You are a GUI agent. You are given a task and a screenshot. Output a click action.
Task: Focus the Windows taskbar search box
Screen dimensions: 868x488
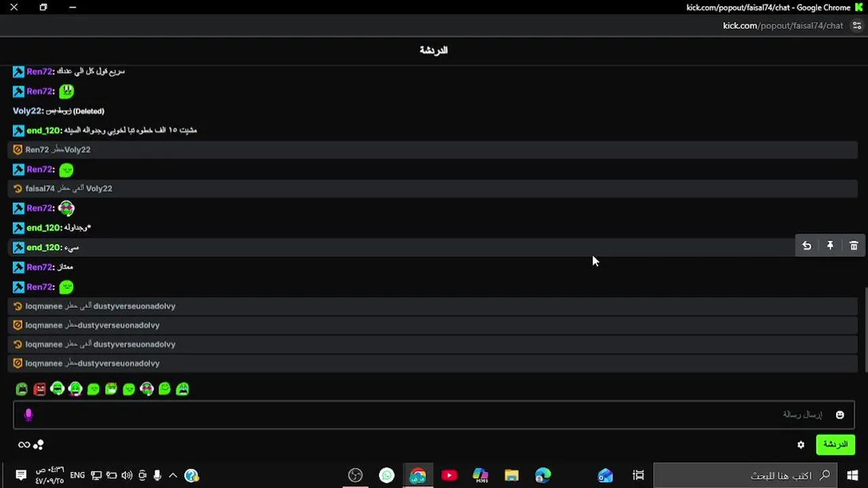tap(745, 475)
